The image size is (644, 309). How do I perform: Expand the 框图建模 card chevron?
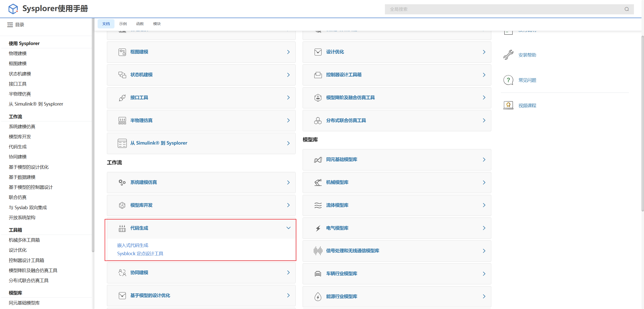coord(289,52)
